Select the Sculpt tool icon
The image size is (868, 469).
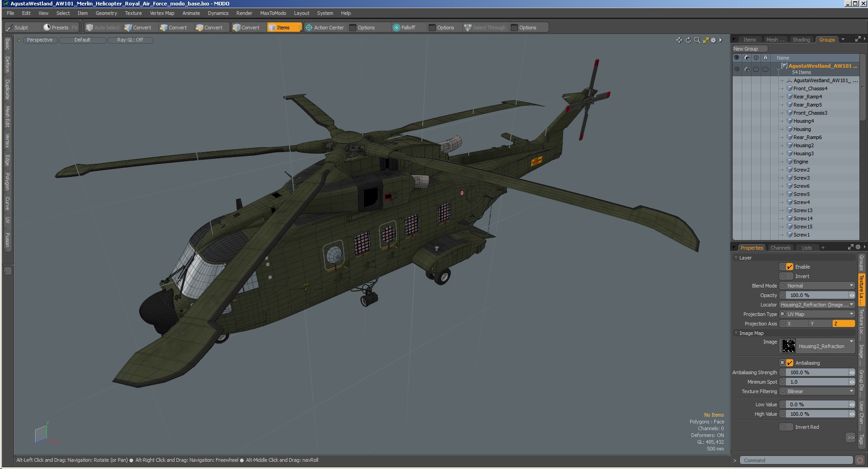[9, 28]
